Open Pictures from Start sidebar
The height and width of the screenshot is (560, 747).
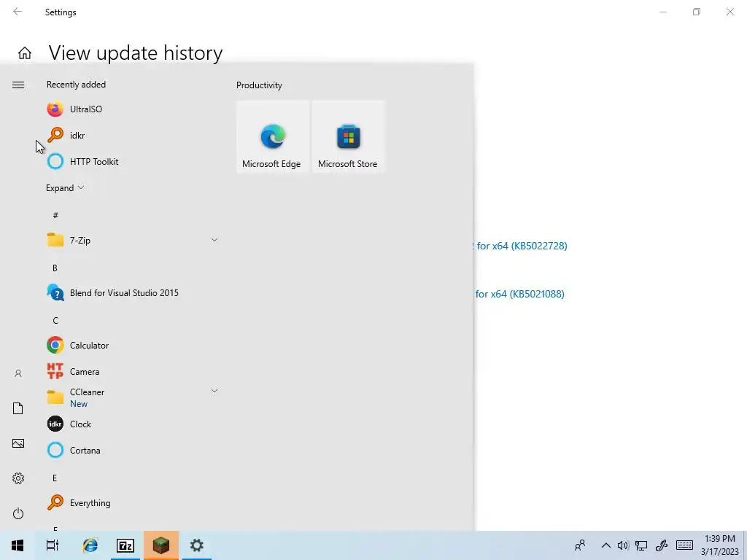pyautogui.click(x=18, y=443)
